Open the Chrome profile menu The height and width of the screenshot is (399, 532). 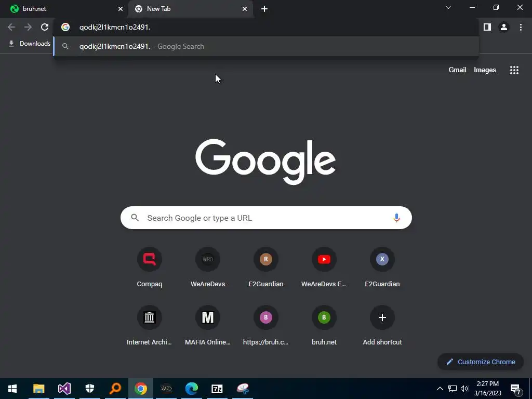click(x=504, y=27)
